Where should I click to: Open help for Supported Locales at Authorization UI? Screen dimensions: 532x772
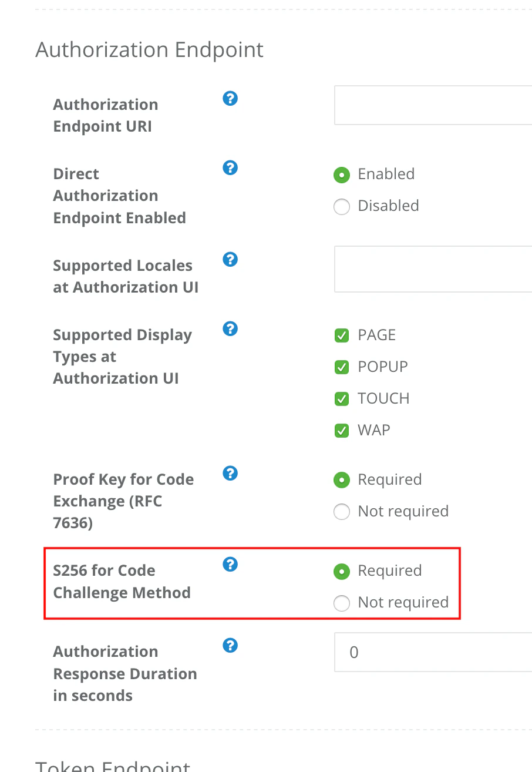click(230, 259)
